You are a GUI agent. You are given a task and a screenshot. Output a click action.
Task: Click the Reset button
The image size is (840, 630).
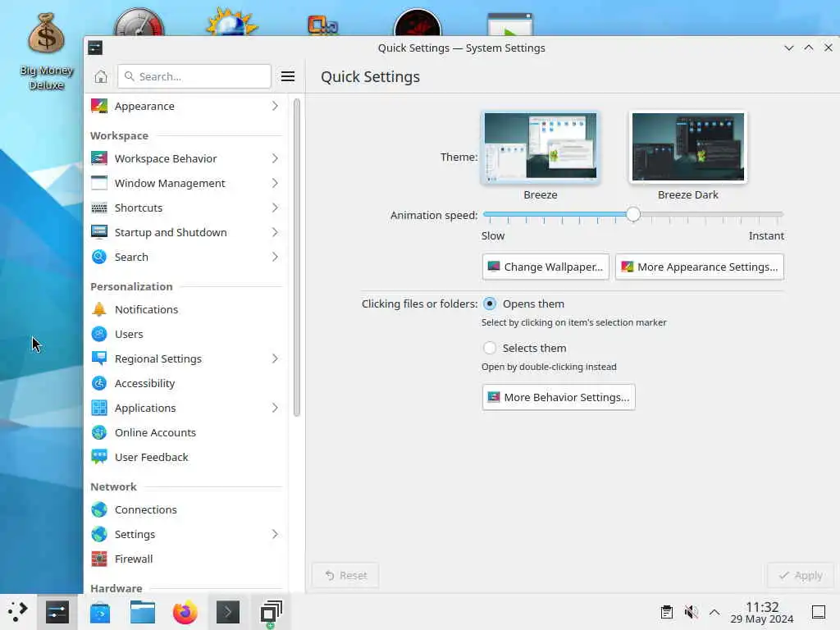(345, 575)
